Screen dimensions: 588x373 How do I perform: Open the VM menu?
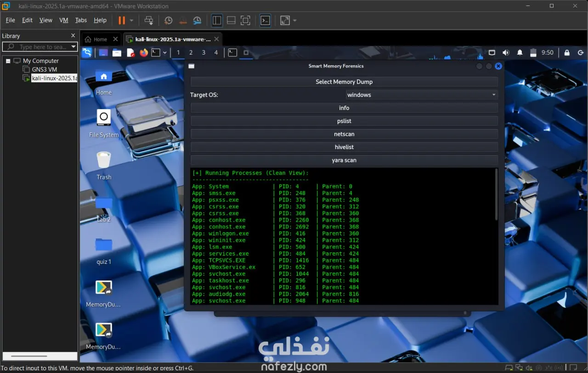[x=64, y=20]
